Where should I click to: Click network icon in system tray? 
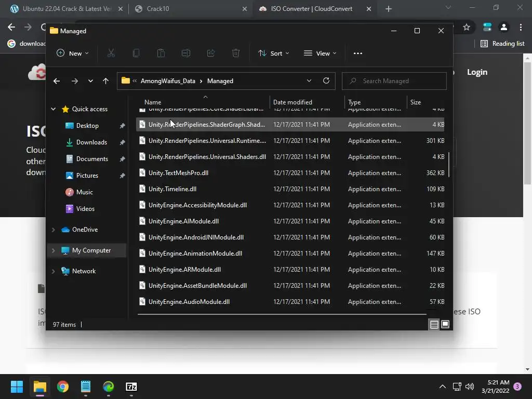pyautogui.click(x=457, y=387)
